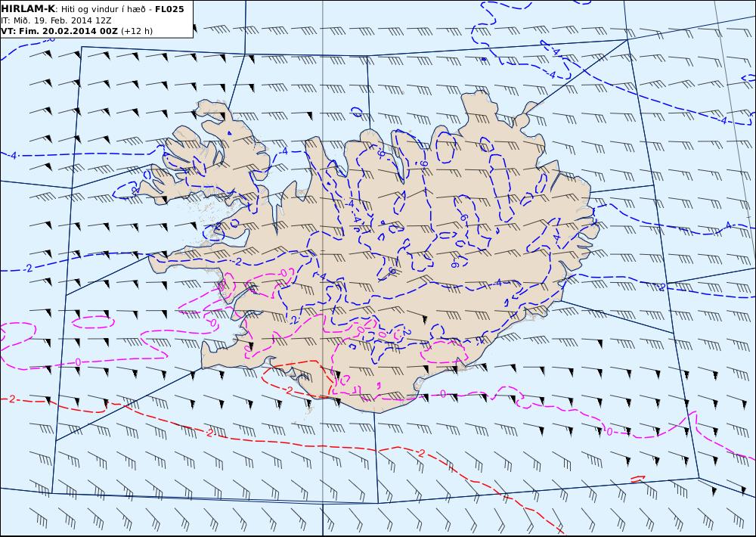756x537 pixels.
Task: Select the 'IT: Mið. 19. Feb. 2014 12Z' line
Action: (x=56, y=20)
